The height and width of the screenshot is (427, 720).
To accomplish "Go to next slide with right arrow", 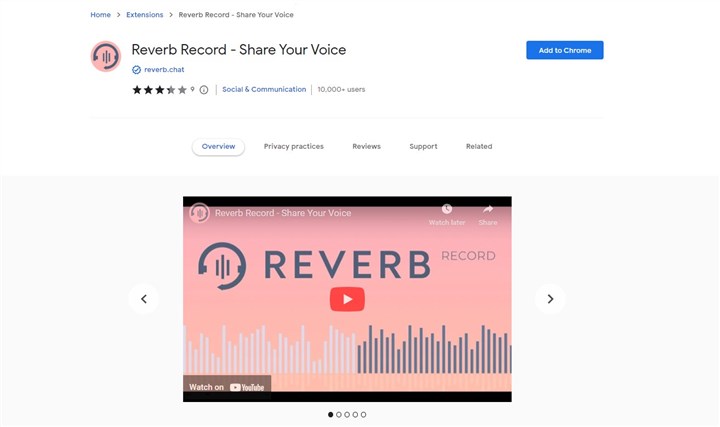I will click(550, 299).
